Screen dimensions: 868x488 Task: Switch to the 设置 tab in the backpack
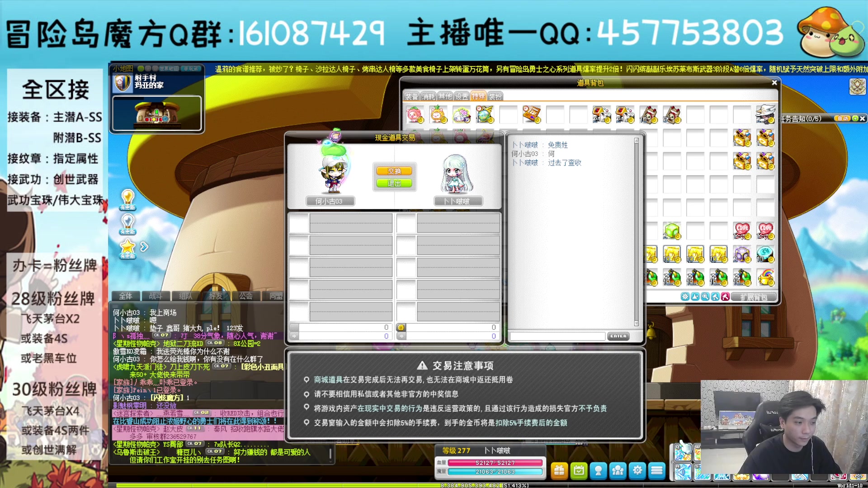(462, 96)
